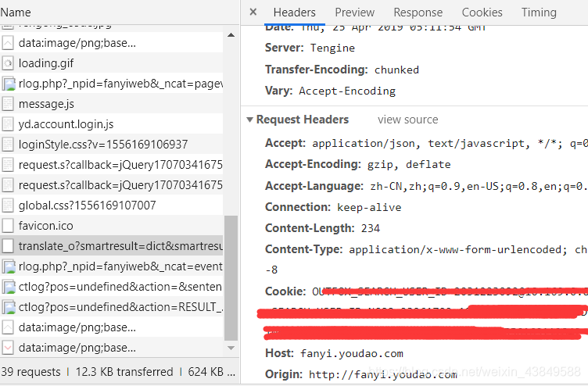Click the global.css file icon
Screen dimensions: 588x386
pyautogui.click(x=8, y=206)
